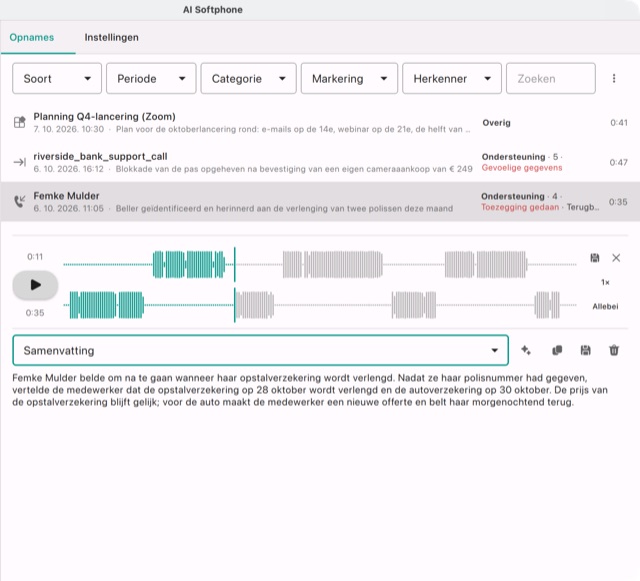Click the Ondersteuning · 5 category of riverside call
Viewport: 640px width, 581px height.
[x=522, y=157]
